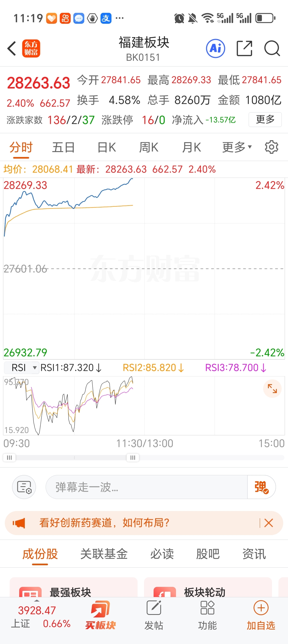Tap the 弹幕走一波 input field
This screenshot has width=288, height=644.
pos(147,487)
